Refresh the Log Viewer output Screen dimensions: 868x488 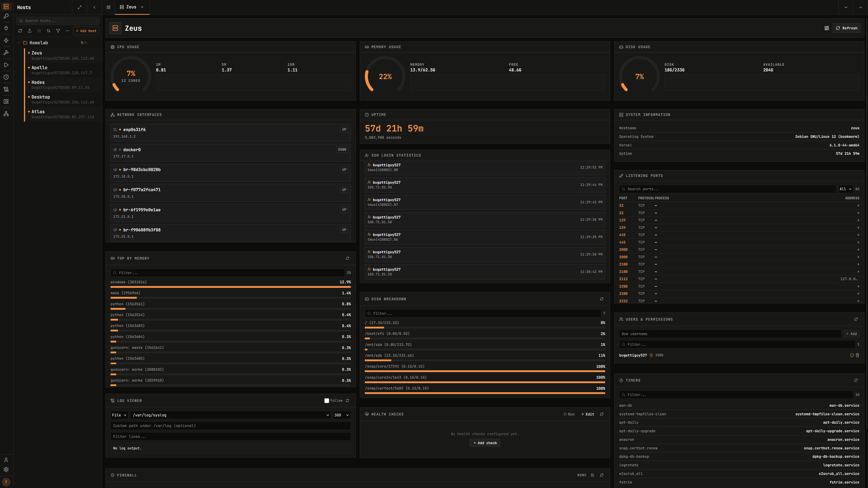(x=347, y=401)
